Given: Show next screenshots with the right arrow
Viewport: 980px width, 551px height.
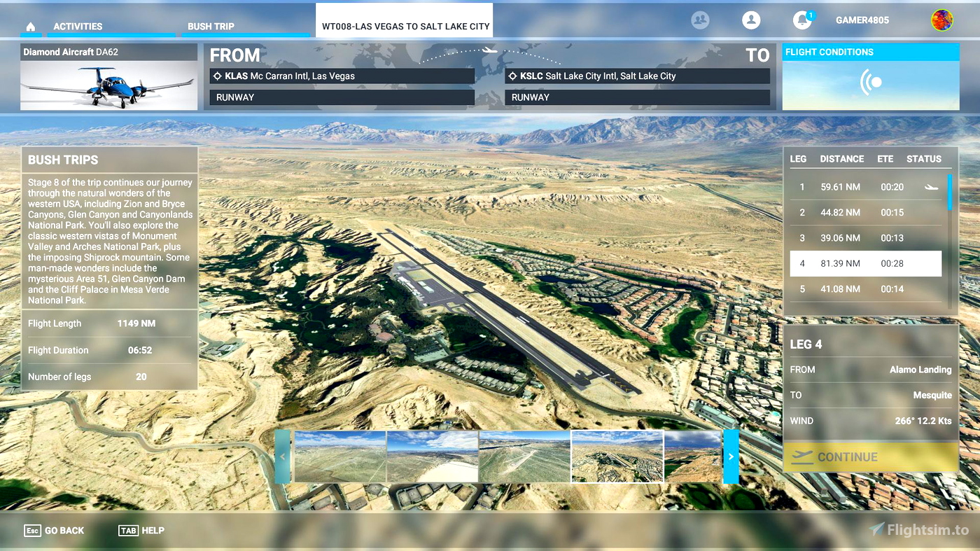Looking at the screenshot, I should coord(731,456).
